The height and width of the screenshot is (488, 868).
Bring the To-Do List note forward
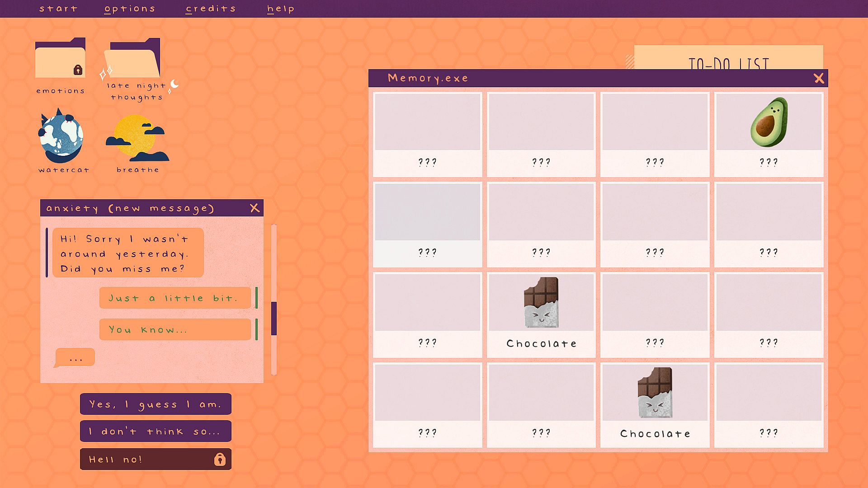tap(728, 57)
